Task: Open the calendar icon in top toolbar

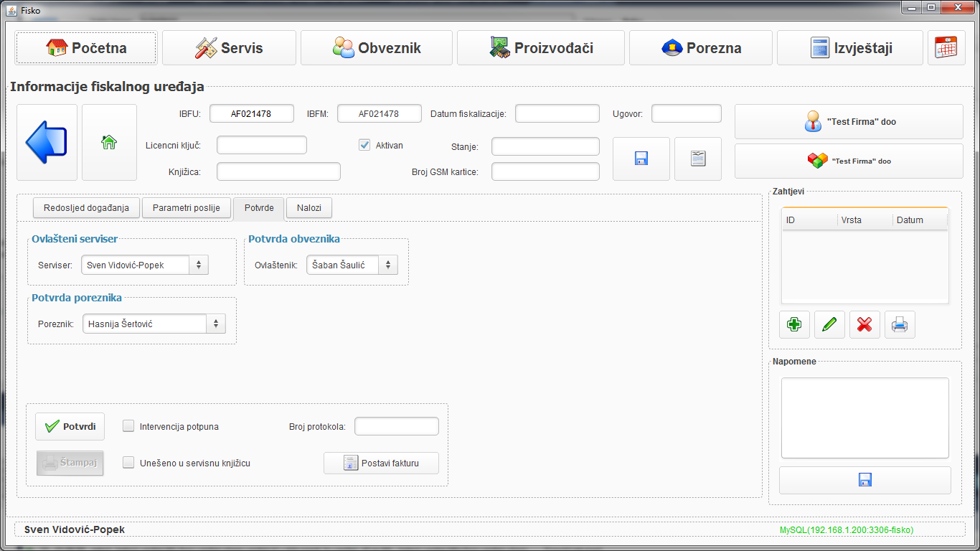Action: 946,48
